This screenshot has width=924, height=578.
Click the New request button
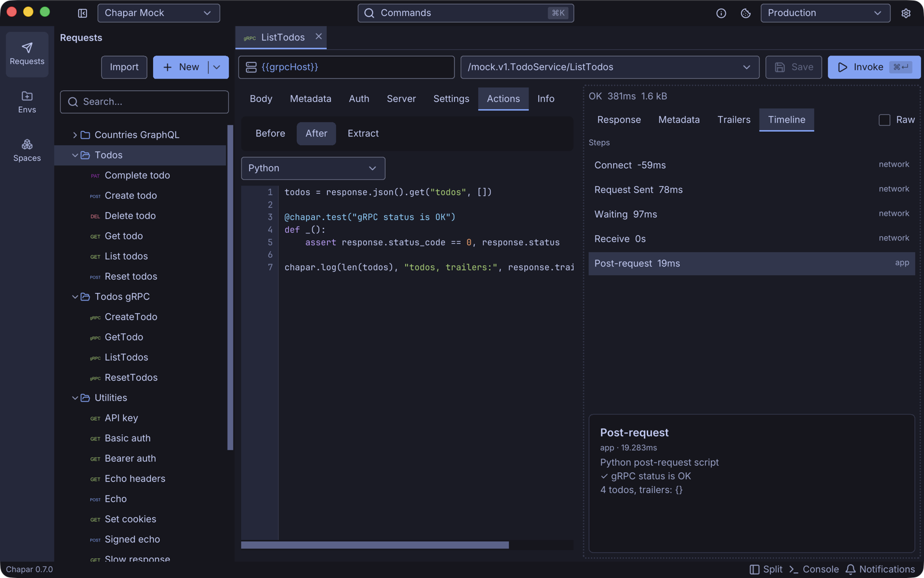(x=181, y=67)
